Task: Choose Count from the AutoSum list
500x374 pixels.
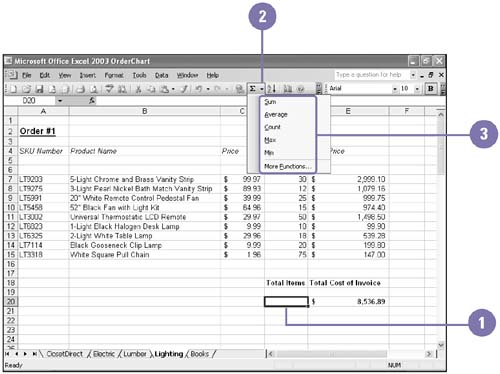Action: tap(288, 127)
